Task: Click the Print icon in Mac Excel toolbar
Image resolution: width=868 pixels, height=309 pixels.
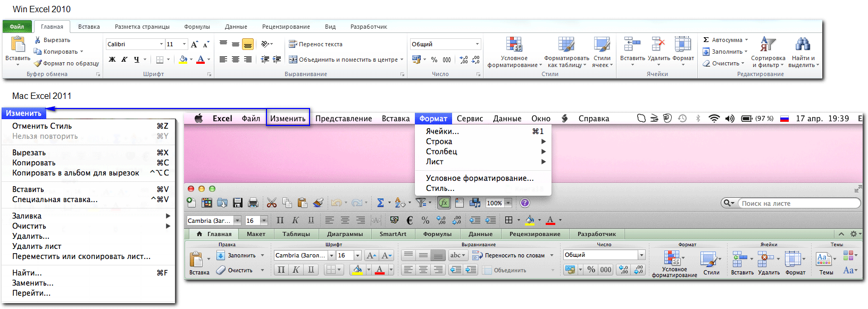Action: 253,203
